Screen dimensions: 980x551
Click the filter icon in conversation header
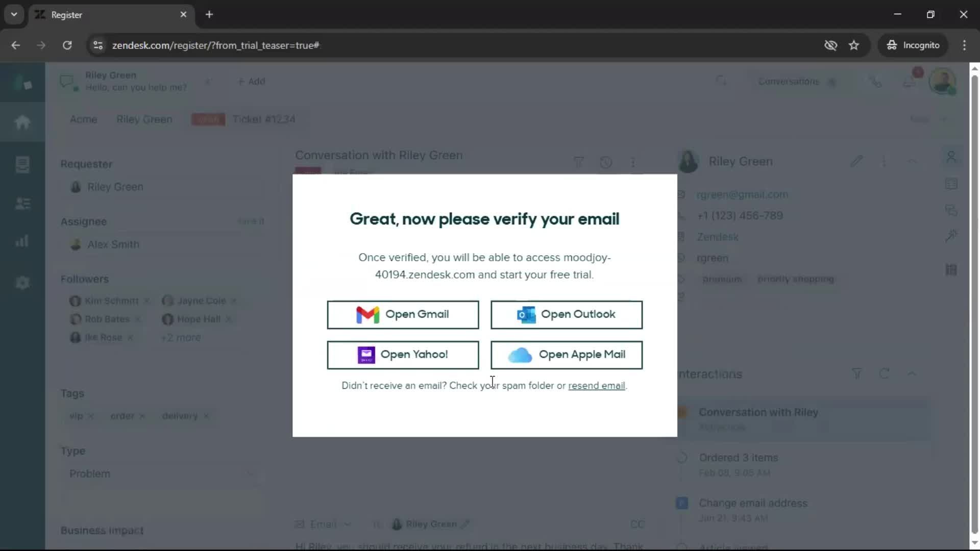pyautogui.click(x=578, y=163)
